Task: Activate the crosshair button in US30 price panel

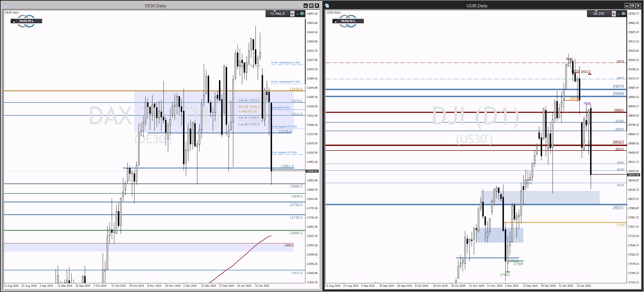Action: (614, 14)
